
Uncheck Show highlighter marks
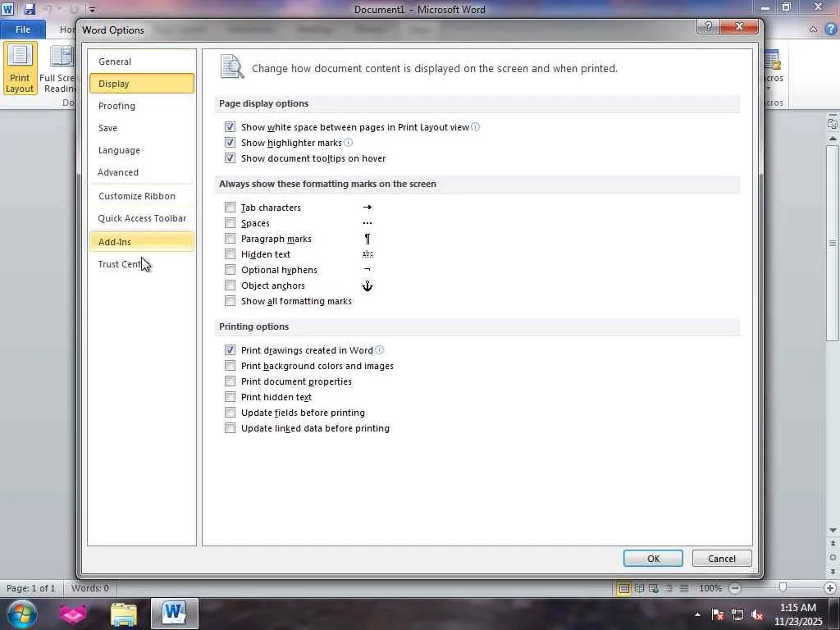point(230,143)
